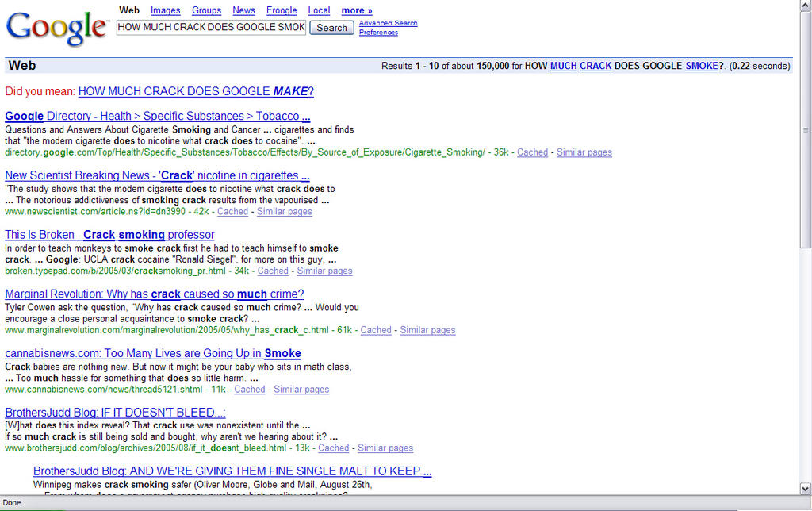Open cannabisnews.com 'Going Up in Smoke' result
The height and width of the screenshot is (511, 812).
[x=153, y=353]
